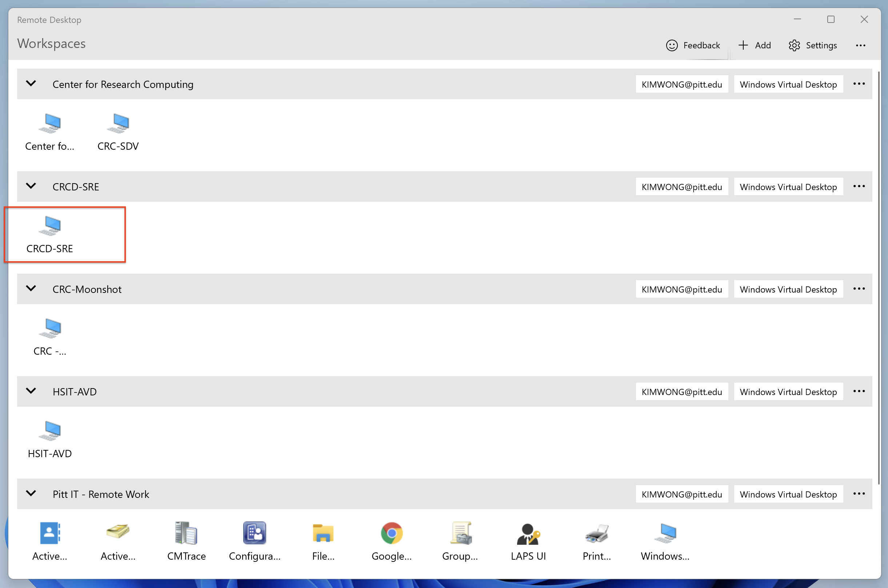Open the Print... management app
This screenshot has height=588, width=888.
(x=596, y=542)
